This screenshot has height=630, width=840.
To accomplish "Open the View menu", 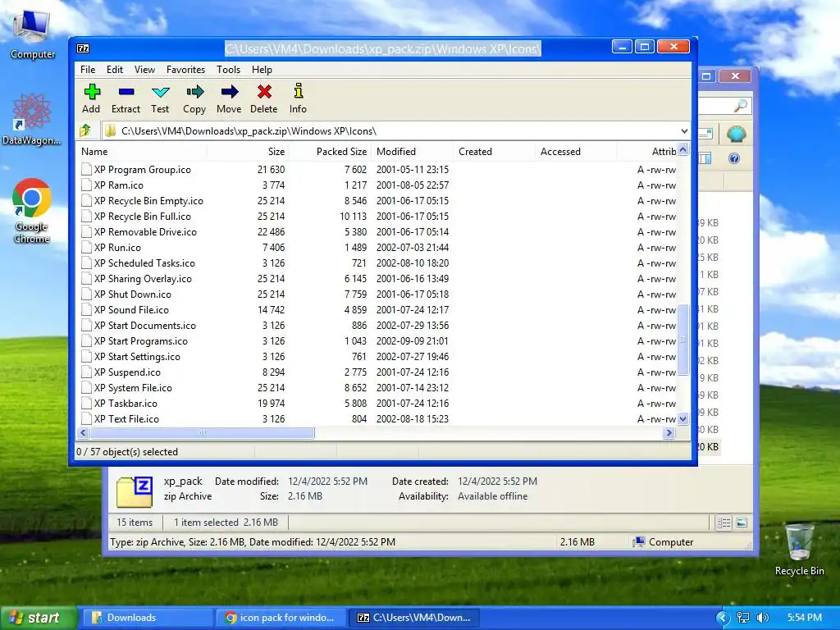I will point(144,70).
